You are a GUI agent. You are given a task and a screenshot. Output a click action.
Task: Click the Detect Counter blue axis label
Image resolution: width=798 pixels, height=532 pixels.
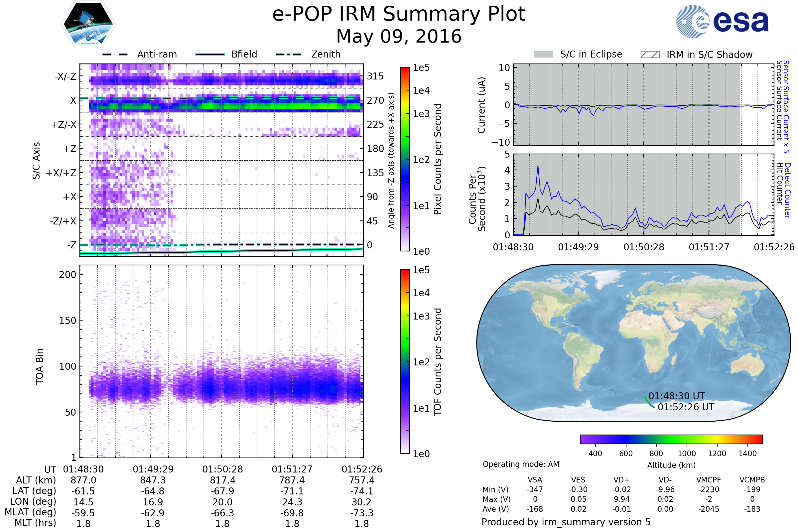(x=788, y=191)
